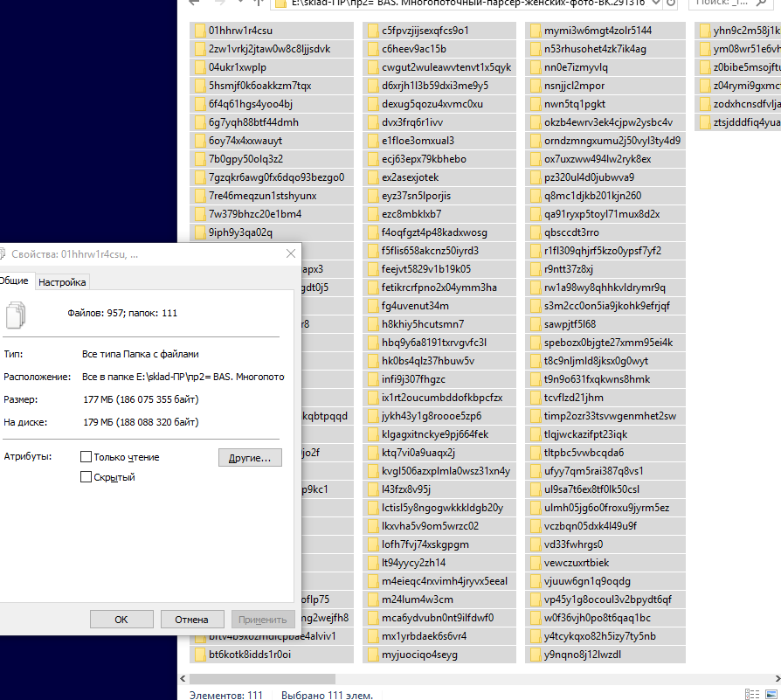Image resolution: width=781 pixels, height=700 pixels.
Task: Click folder icon of c5fpvzjijsexqfcs9o1
Action: tap(373, 31)
